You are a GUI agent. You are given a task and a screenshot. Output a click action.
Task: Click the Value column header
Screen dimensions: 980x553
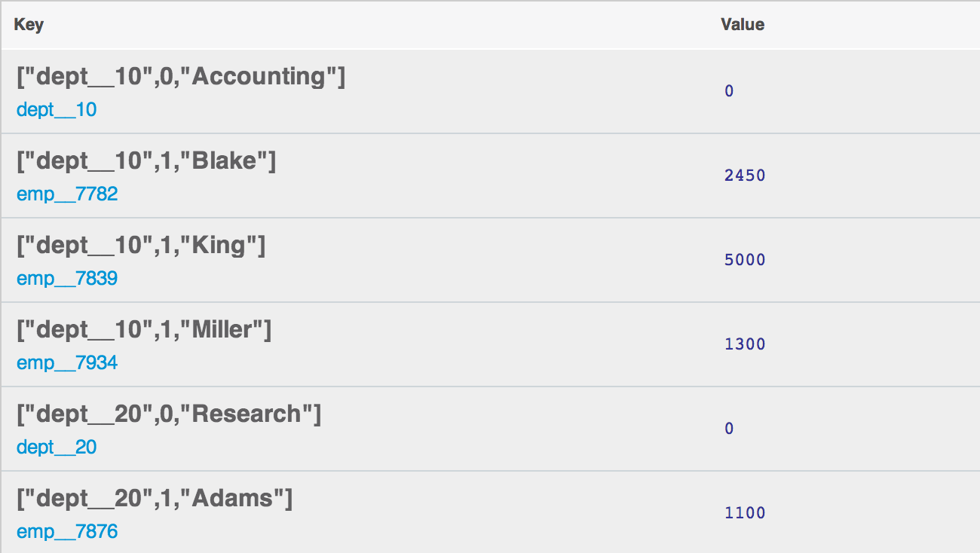[x=743, y=25]
